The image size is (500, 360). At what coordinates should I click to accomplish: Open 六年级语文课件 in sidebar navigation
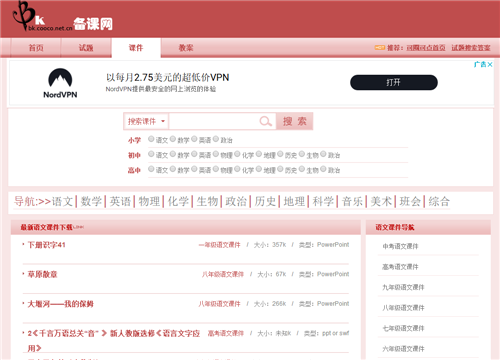click(x=403, y=349)
